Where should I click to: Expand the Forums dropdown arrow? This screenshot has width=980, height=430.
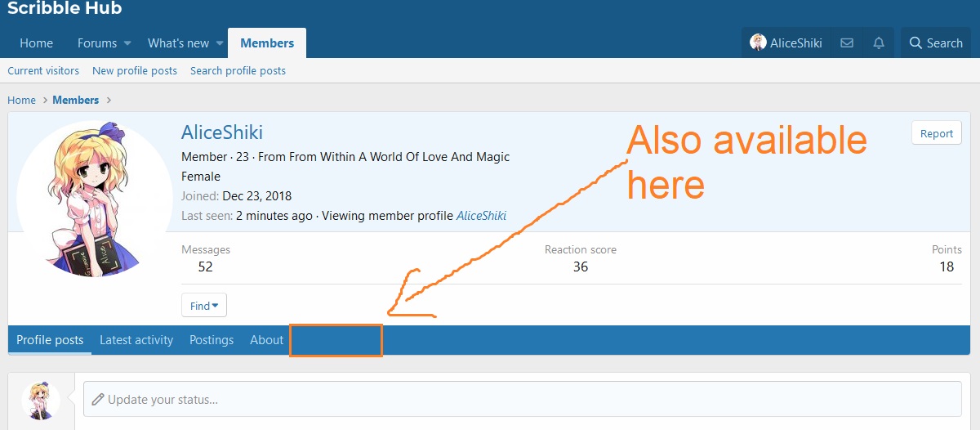pyautogui.click(x=127, y=43)
